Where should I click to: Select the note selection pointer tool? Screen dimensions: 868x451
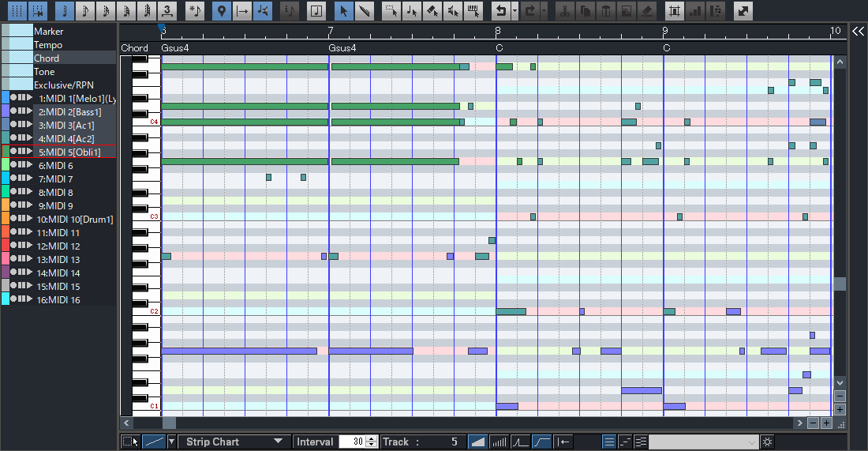coord(412,10)
